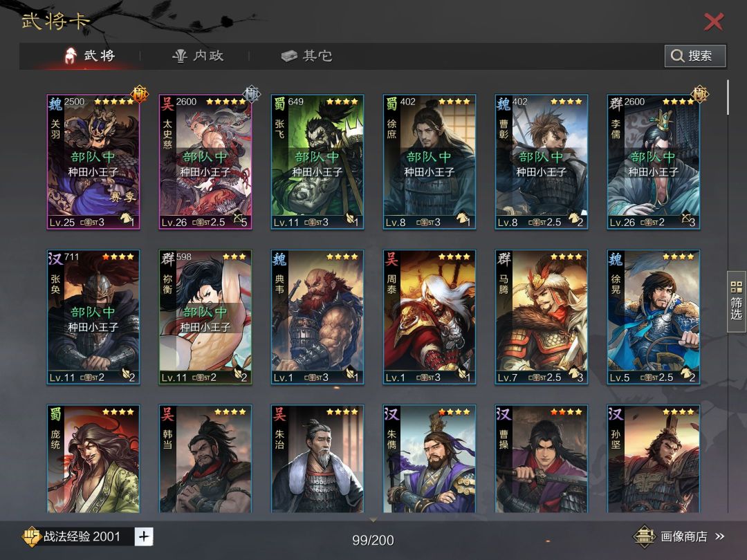
Task: Click the 魏 faction badge on 关羽 card
Action: pyautogui.click(x=56, y=103)
